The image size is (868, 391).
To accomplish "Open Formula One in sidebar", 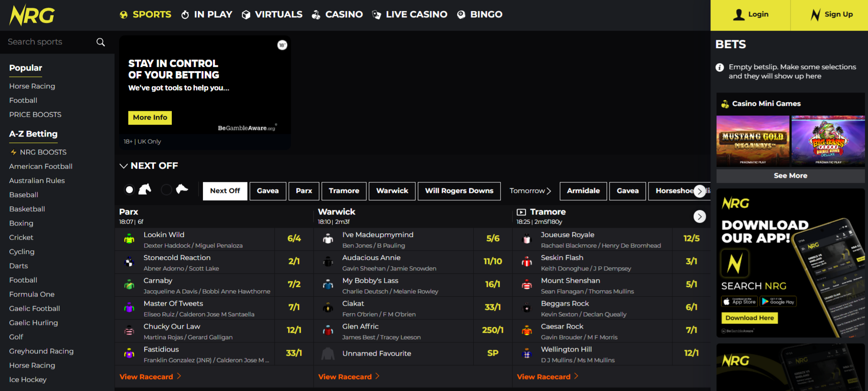I will click(32, 294).
